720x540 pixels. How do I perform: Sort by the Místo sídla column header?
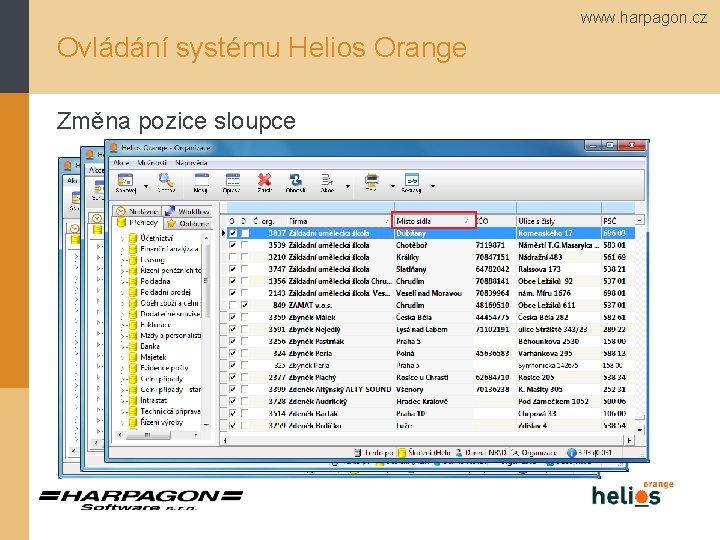[x=434, y=221]
